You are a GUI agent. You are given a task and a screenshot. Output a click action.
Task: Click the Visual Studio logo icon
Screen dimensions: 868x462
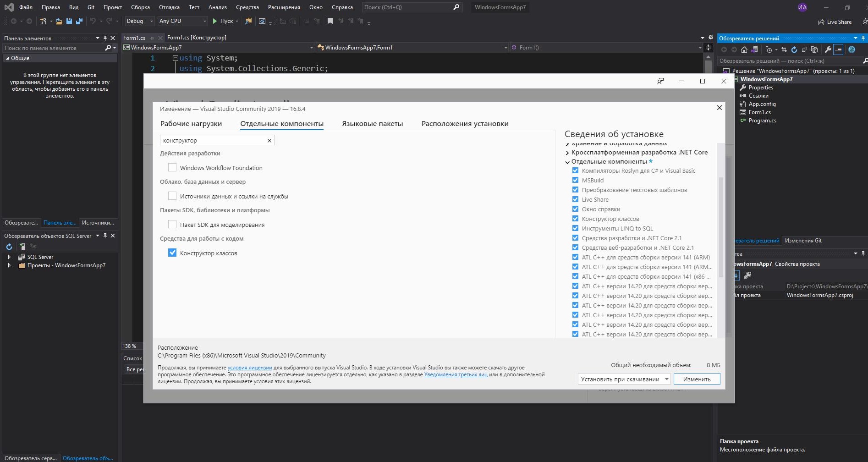click(x=9, y=7)
